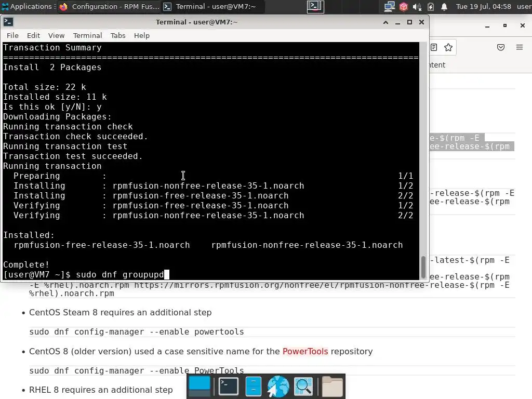
Task: Click 'Total size: 22 k' line in terminal
Action: pos(45,87)
